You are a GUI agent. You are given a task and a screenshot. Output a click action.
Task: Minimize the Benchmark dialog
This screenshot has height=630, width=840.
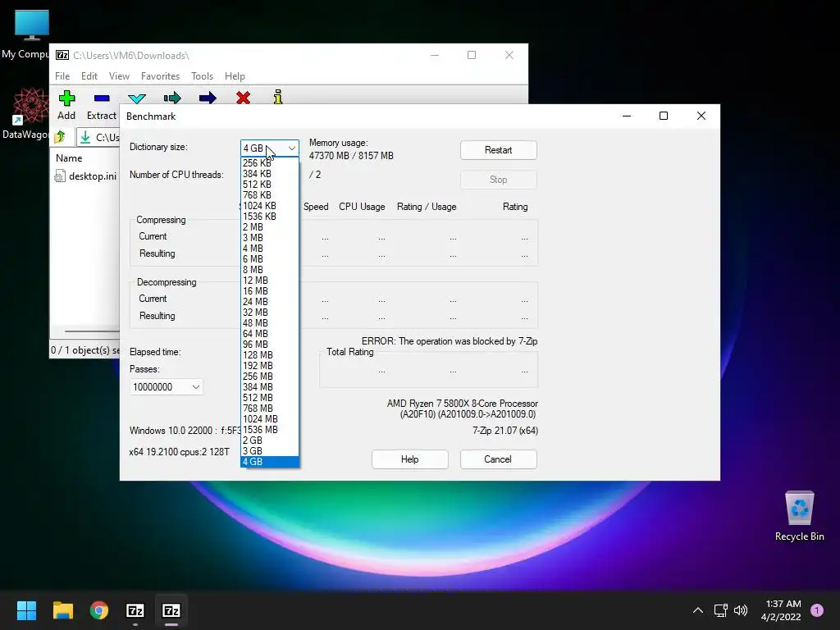click(x=626, y=116)
